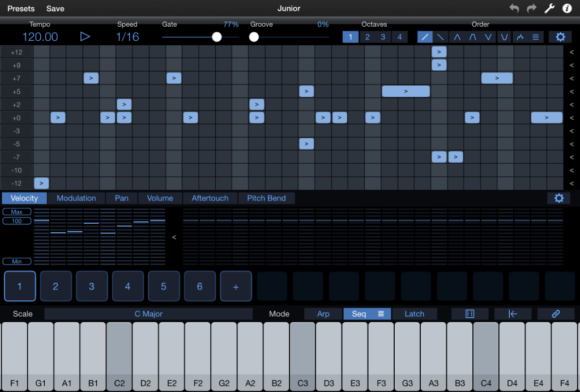The height and width of the screenshot is (392, 580).
Task: Click the arrow at end of +5 row
Action: [x=572, y=92]
